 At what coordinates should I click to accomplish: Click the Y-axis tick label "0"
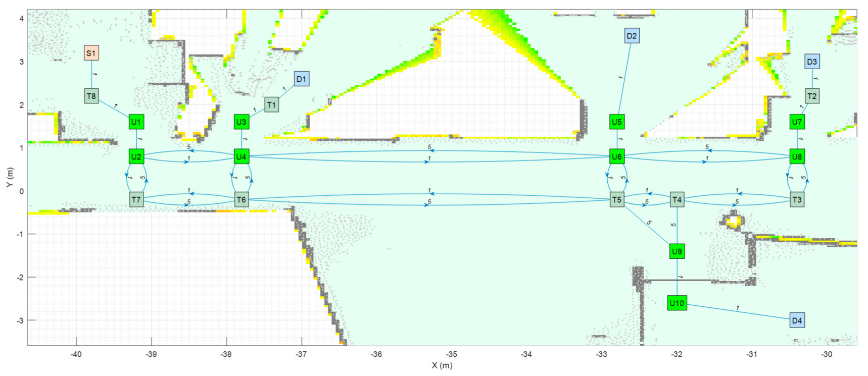click(22, 191)
